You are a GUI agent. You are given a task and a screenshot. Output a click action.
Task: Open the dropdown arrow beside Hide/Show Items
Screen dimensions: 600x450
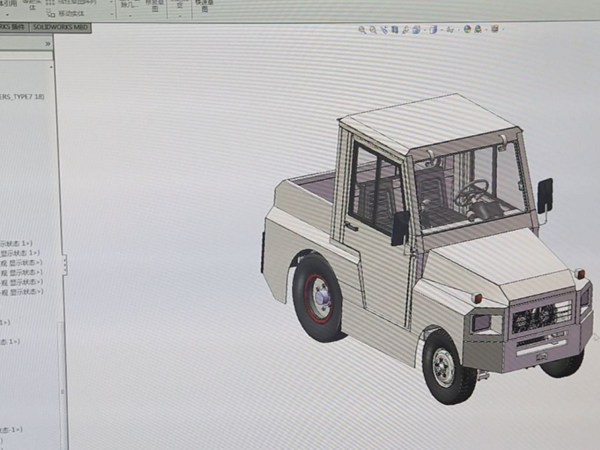pos(458,30)
